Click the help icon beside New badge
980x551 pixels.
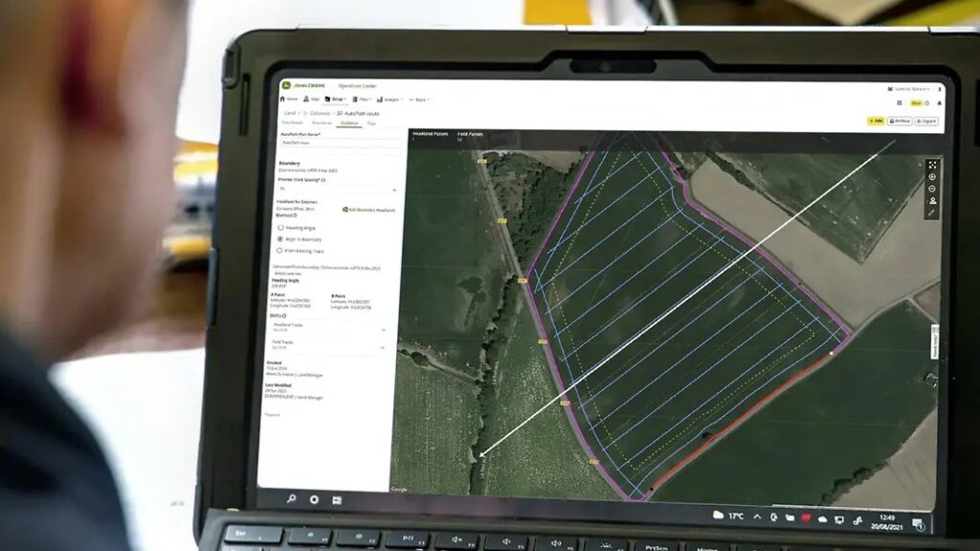926,103
